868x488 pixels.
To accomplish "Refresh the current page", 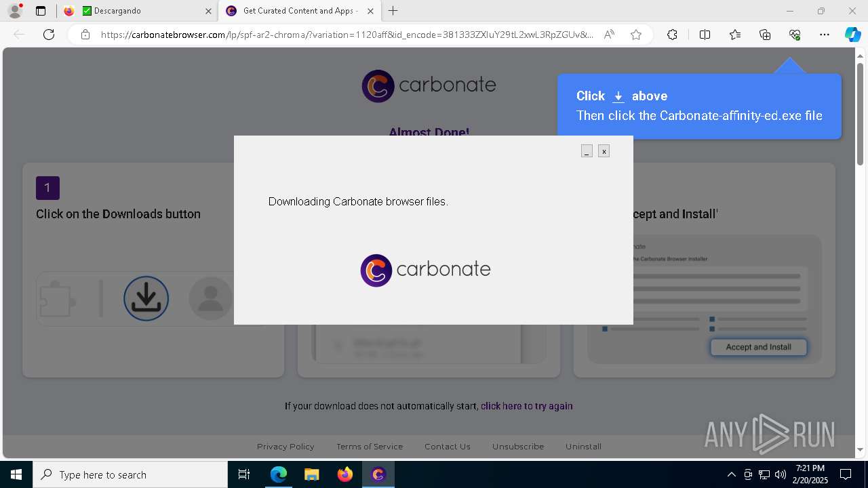I will tap(49, 35).
